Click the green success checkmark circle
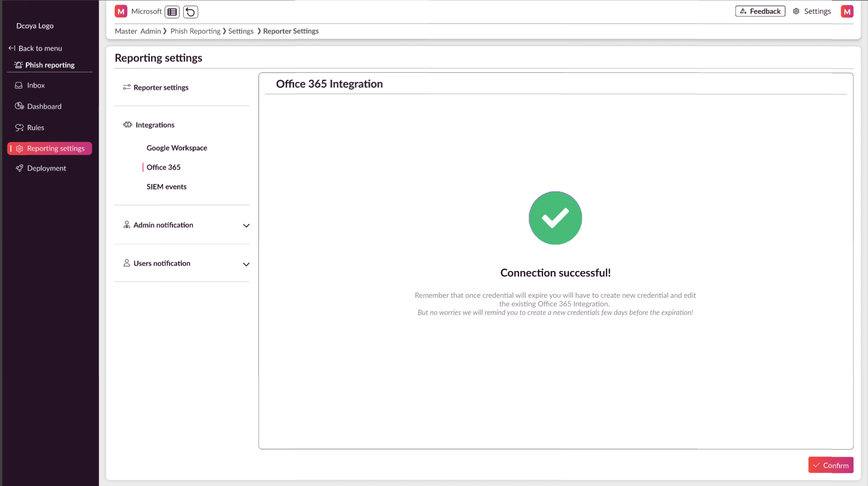Viewport: 868px width, 486px height. tap(555, 218)
